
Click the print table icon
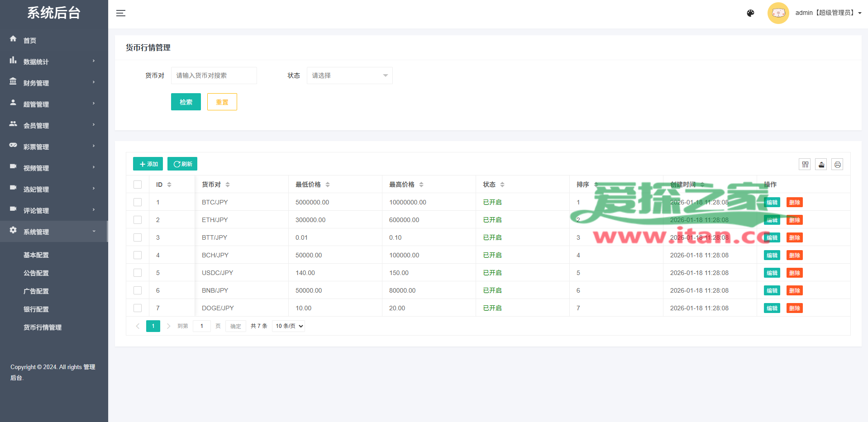[x=837, y=164]
